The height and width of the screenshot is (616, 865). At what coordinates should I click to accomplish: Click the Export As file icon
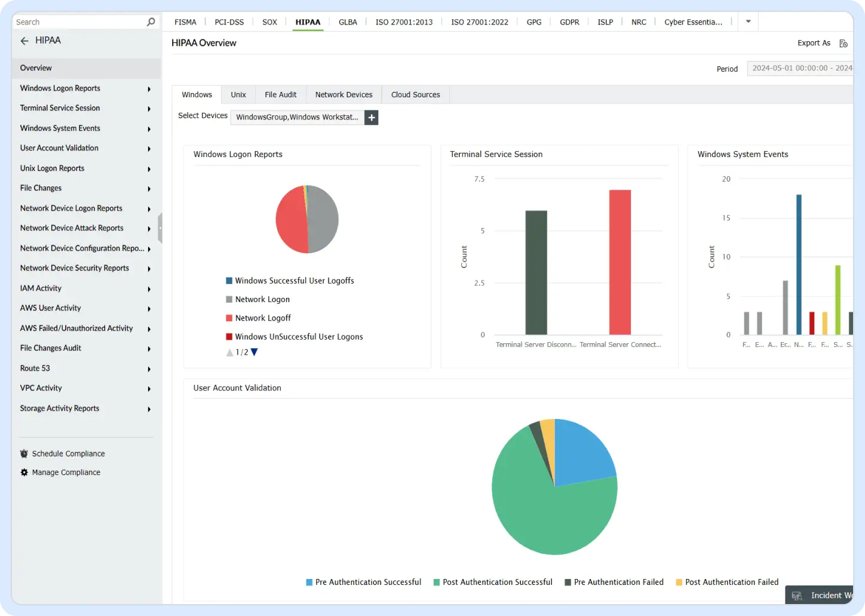(x=843, y=43)
